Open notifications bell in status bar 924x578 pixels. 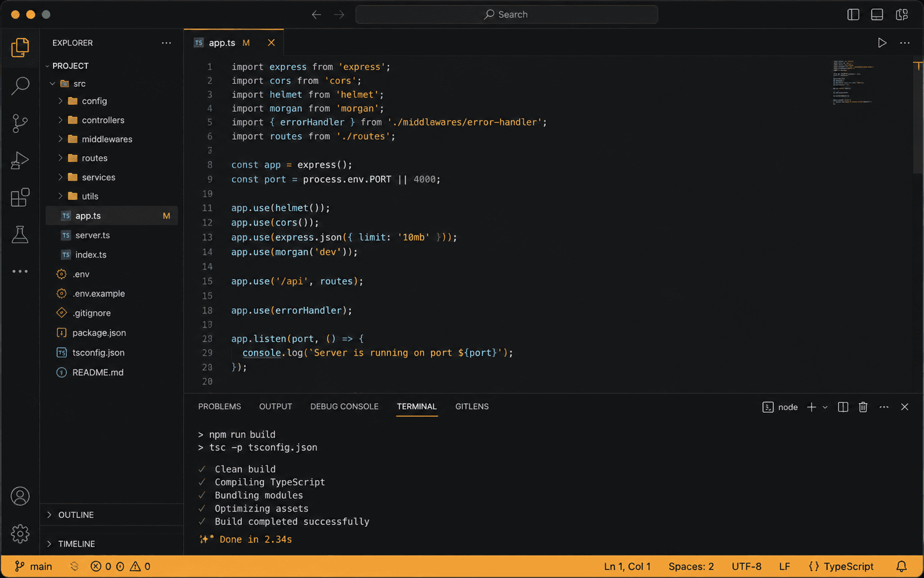901,566
